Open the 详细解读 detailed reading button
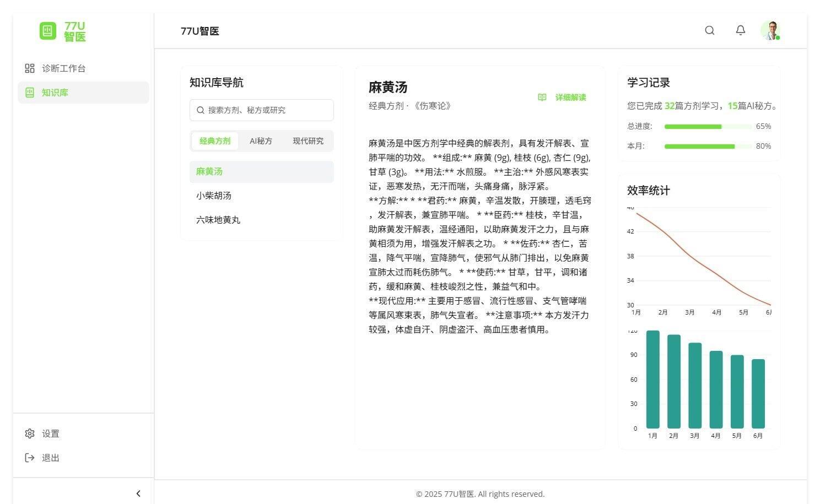The image size is (820, 504). pos(563,97)
